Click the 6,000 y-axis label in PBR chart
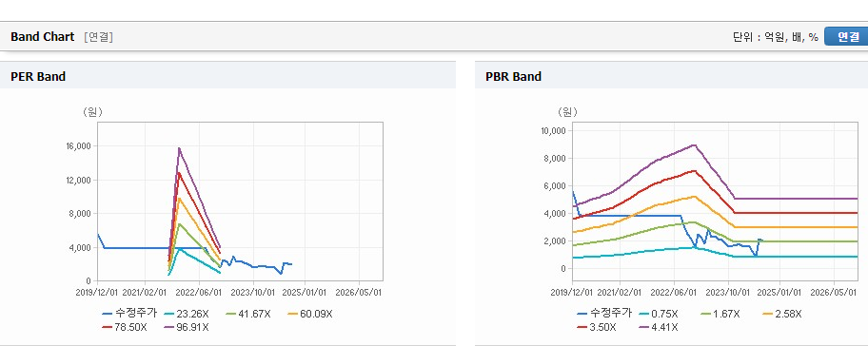Screen dimensions: 868x346 tap(555, 186)
